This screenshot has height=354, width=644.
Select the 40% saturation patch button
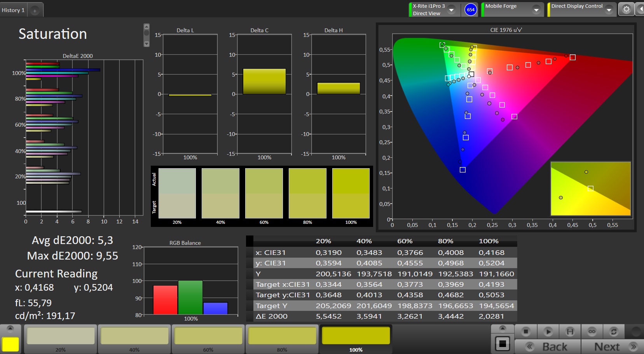coord(134,339)
